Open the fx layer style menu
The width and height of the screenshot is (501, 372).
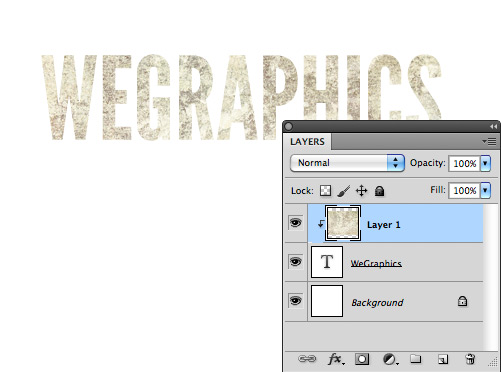pos(336,359)
